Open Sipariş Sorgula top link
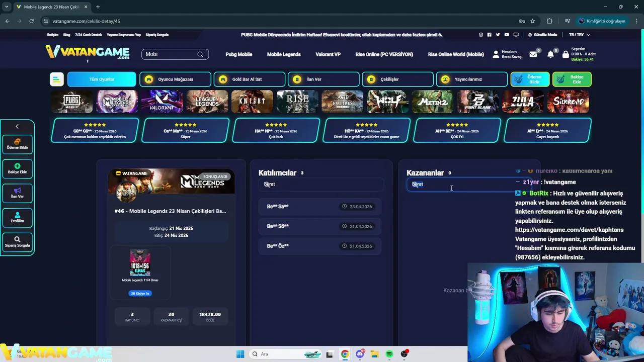Screen dimensions: 644x362 point(157,35)
